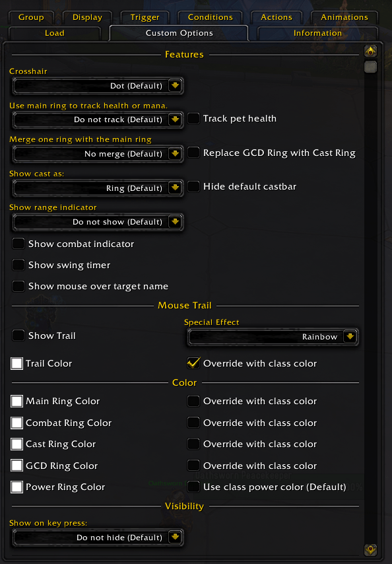Open the Animations tab
Image resolution: width=392 pixels, height=564 pixels.
pos(344,17)
